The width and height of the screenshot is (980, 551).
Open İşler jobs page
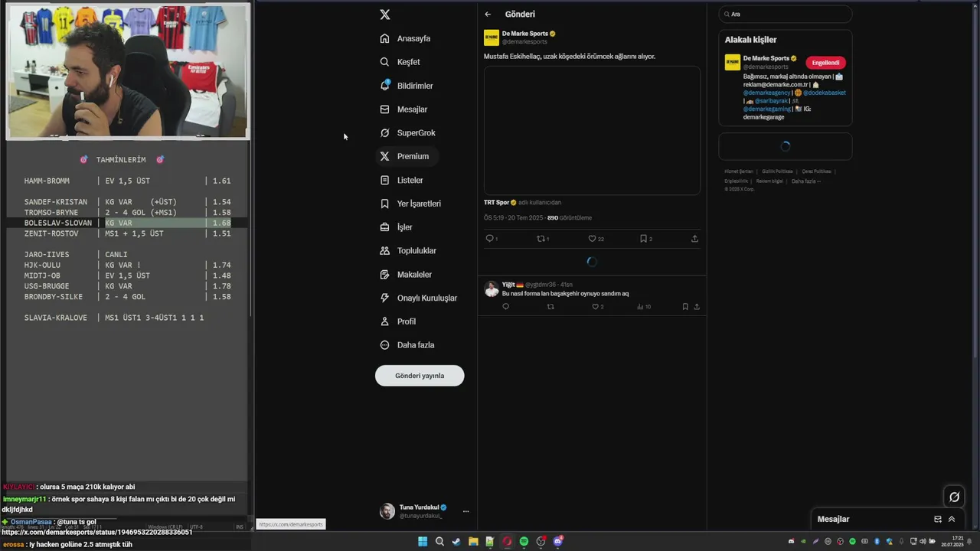point(396,227)
